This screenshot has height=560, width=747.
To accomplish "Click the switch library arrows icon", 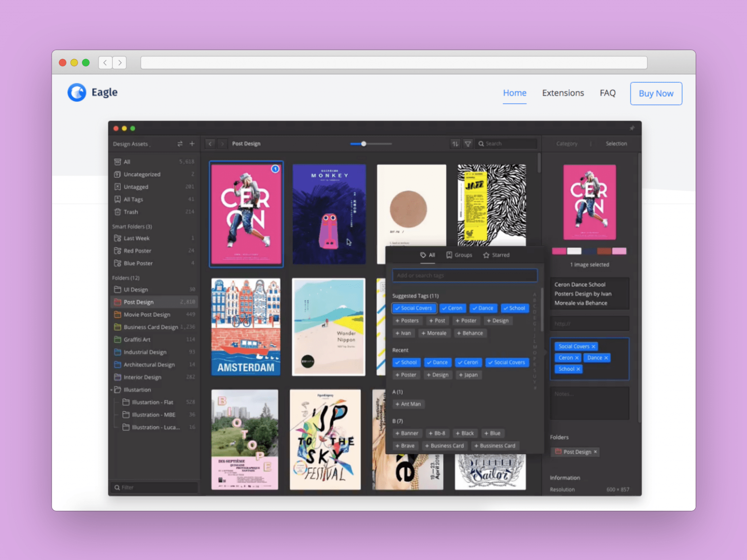I will point(180,144).
